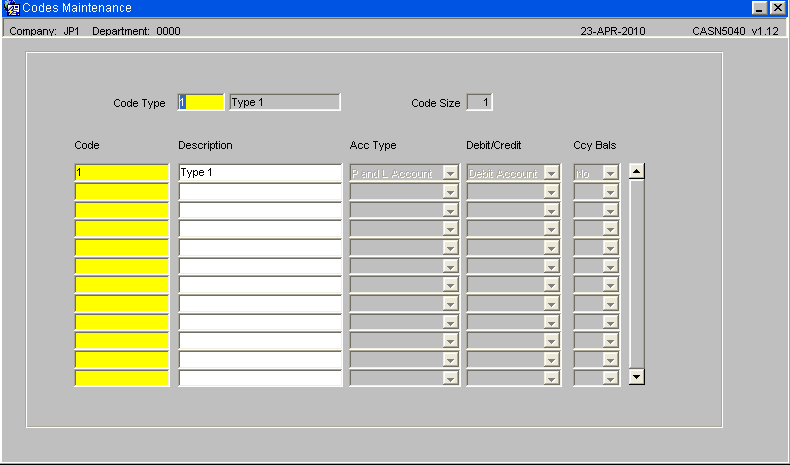This screenshot has width=790, height=465.
Task: Click the vertical scrollbar track of code list
Action: [x=637, y=274]
